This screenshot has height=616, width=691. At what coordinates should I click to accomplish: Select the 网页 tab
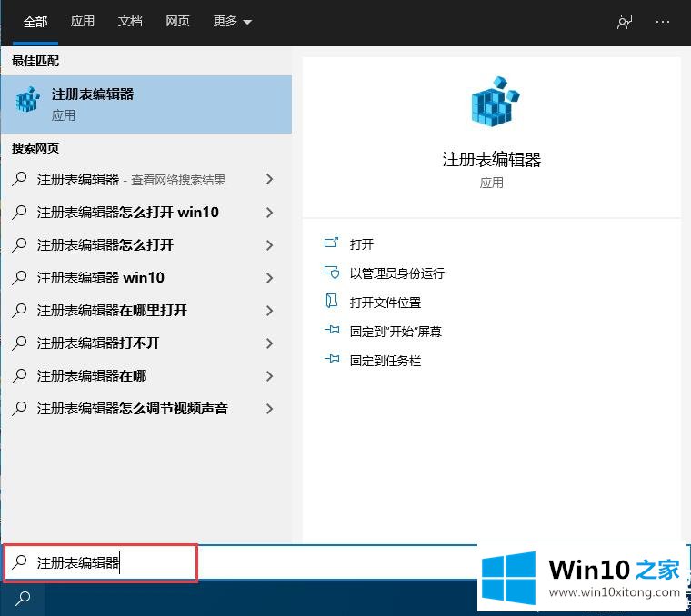177,22
